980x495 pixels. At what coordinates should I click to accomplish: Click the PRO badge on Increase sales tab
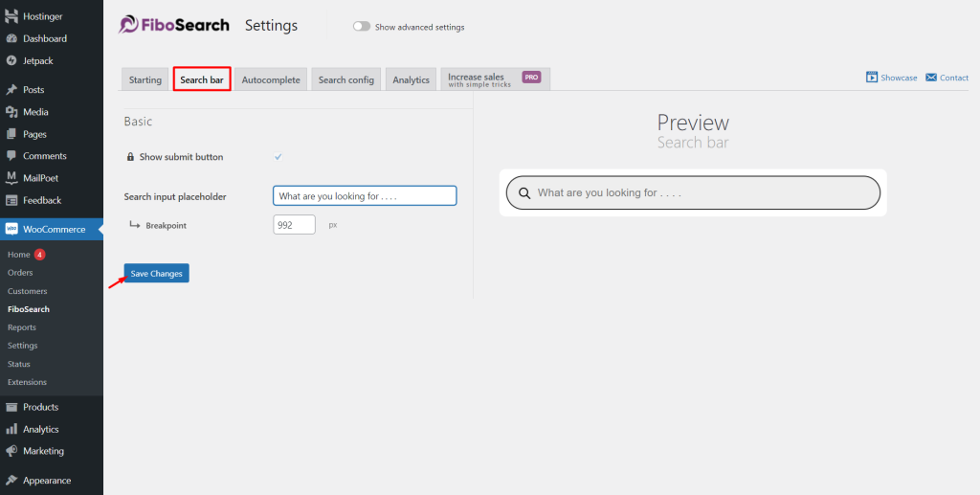click(531, 78)
